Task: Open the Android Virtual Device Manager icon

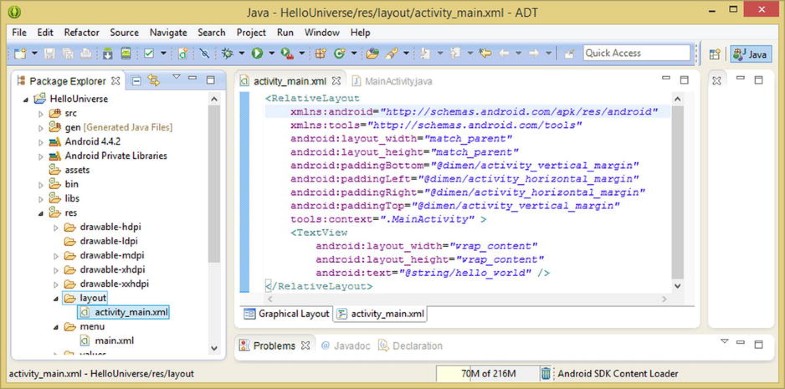Action: click(126, 53)
